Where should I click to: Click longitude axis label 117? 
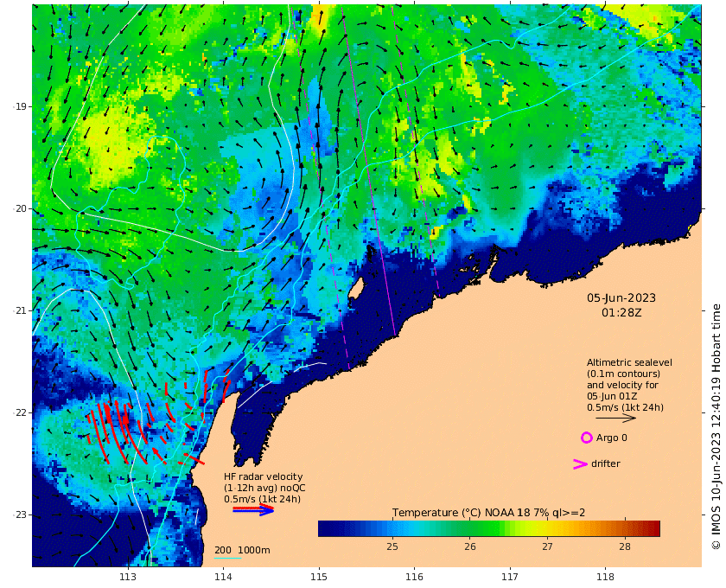coord(510,577)
